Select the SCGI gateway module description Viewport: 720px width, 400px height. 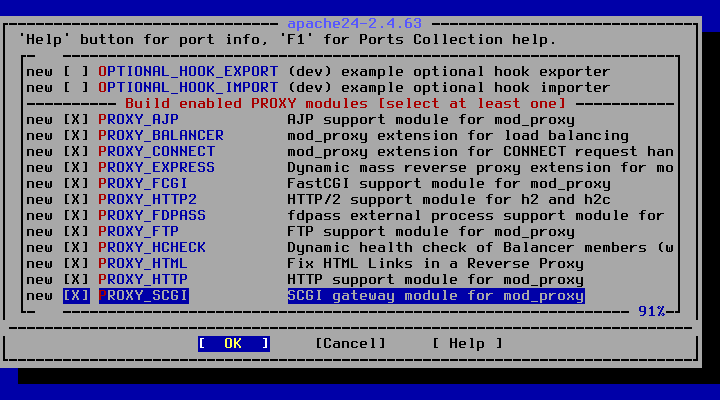click(x=436, y=296)
